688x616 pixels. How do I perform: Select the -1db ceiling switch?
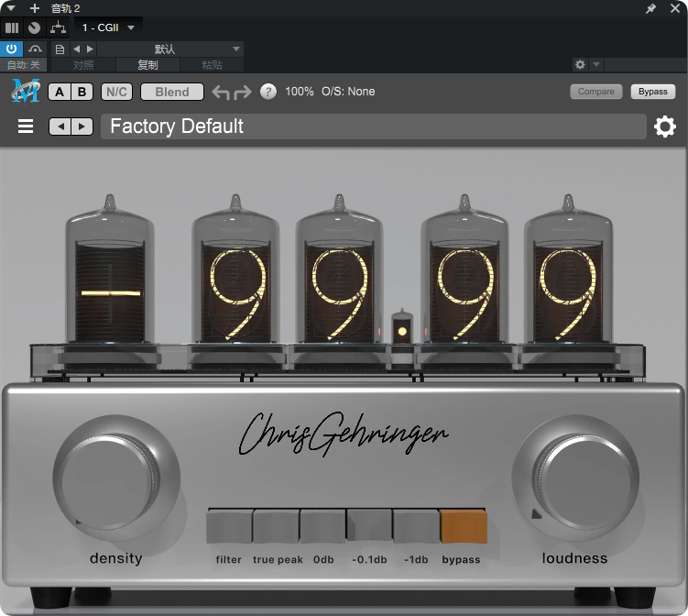click(x=417, y=525)
